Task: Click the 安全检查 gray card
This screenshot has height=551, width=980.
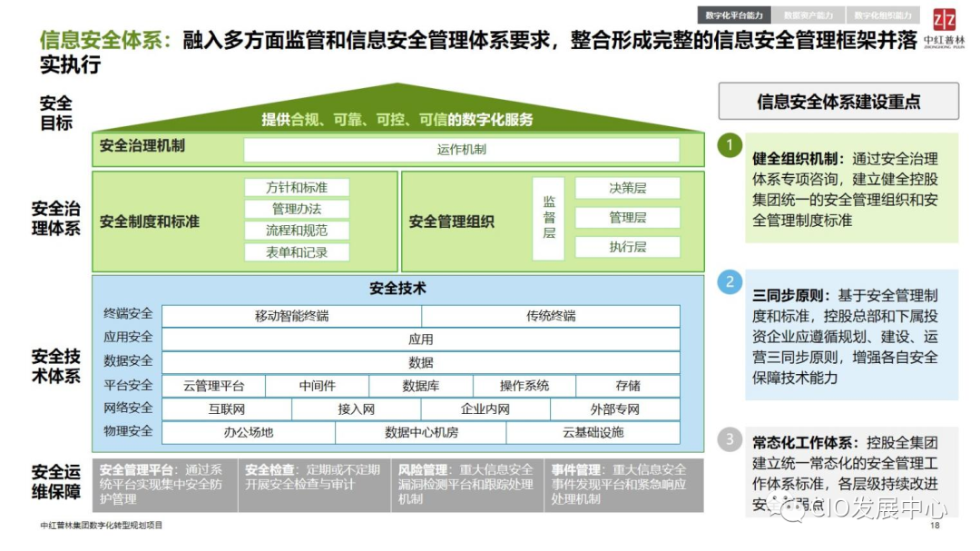Action: click(x=314, y=486)
